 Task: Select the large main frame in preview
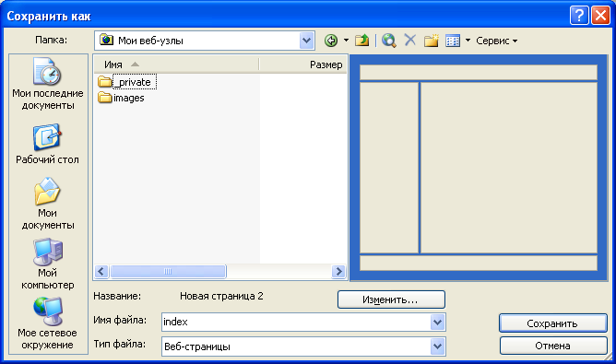click(x=509, y=168)
